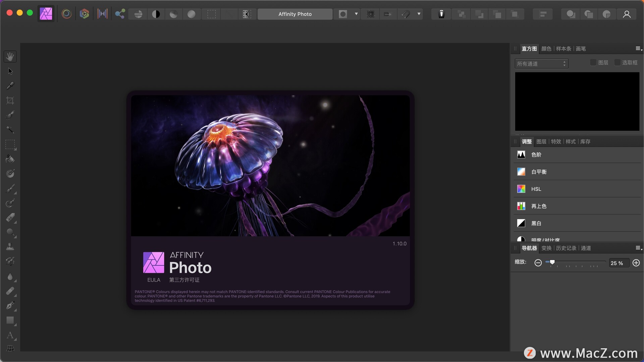644x362 pixels.
Task: Enable the 选取框 checkbox in histogram panel
Action: point(617,63)
